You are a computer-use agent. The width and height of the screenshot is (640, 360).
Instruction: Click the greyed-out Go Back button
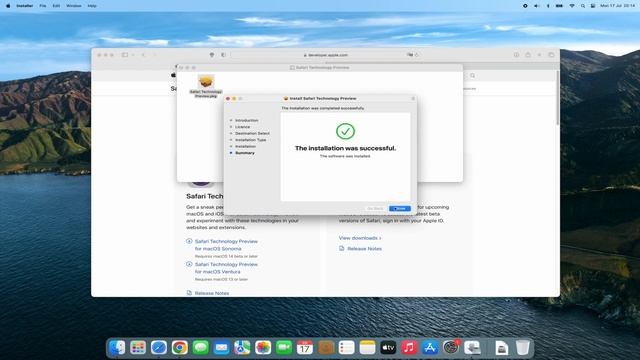coord(375,209)
